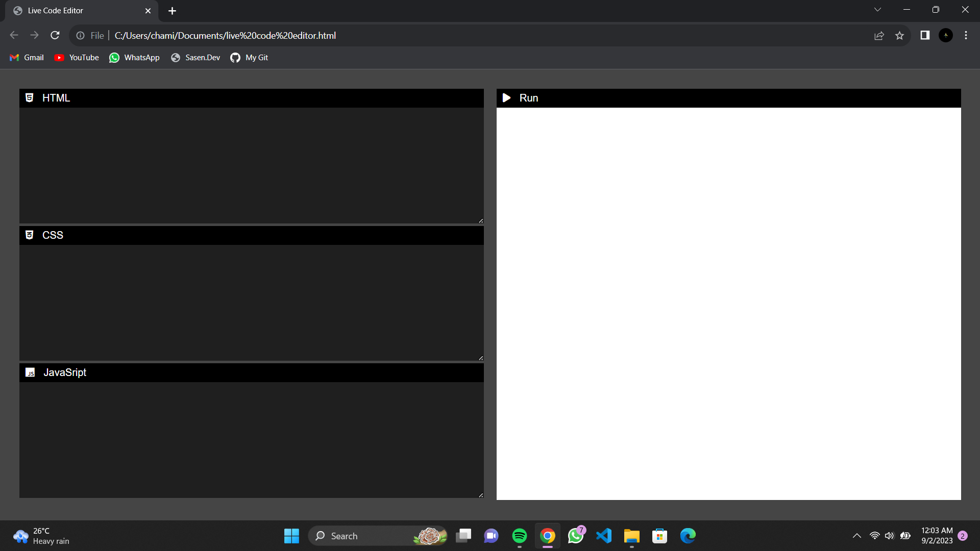Image resolution: width=980 pixels, height=551 pixels.
Task: Launch Spotify from the taskbar
Action: (x=520, y=536)
